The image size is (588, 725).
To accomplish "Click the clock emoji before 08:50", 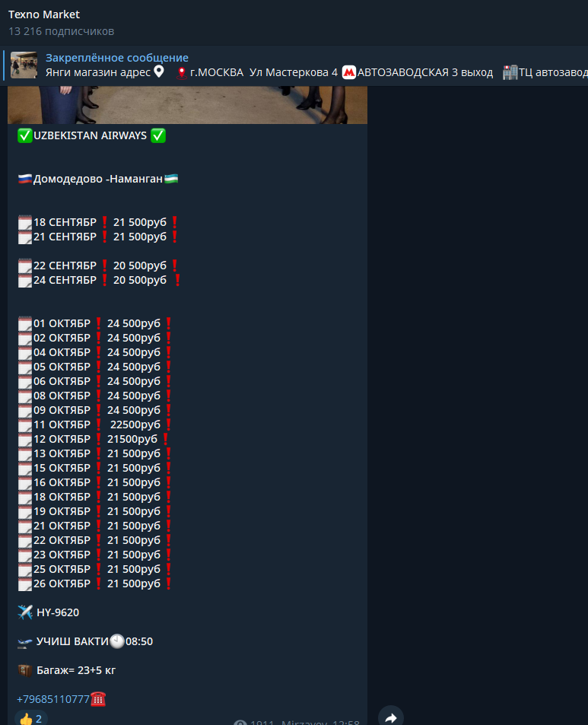I will click(117, 641).
